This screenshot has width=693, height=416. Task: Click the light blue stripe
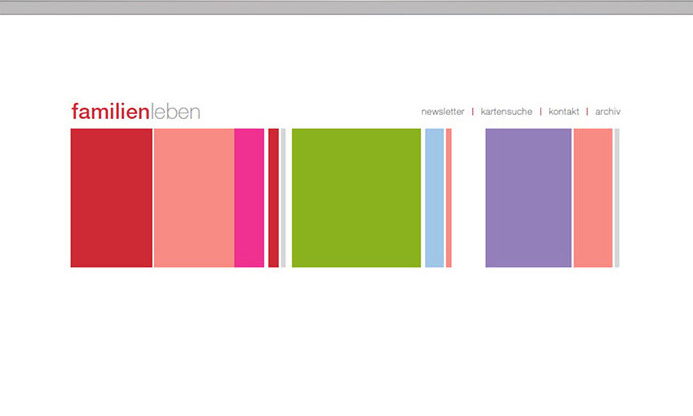(434, 198)
